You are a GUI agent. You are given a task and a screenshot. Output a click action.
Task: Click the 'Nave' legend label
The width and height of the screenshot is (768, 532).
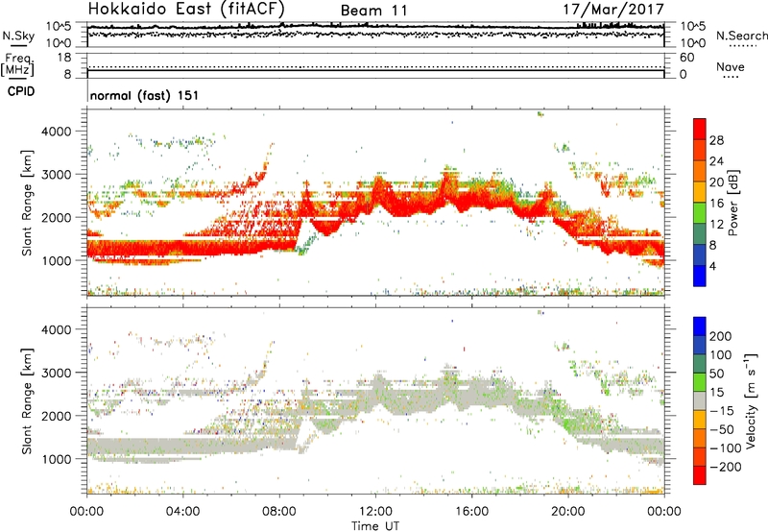click(731, 66)
